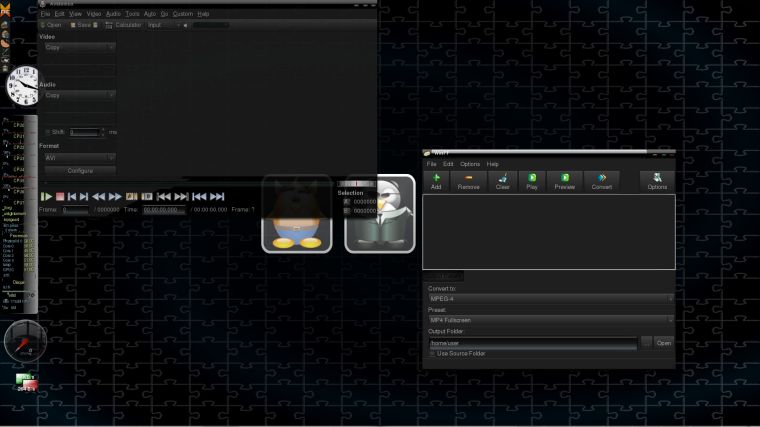The height and width of the screenshot is (427, 760).
Task: Open the Input dropdown in the Avidemux toolbar
Action: click(164, 25)
